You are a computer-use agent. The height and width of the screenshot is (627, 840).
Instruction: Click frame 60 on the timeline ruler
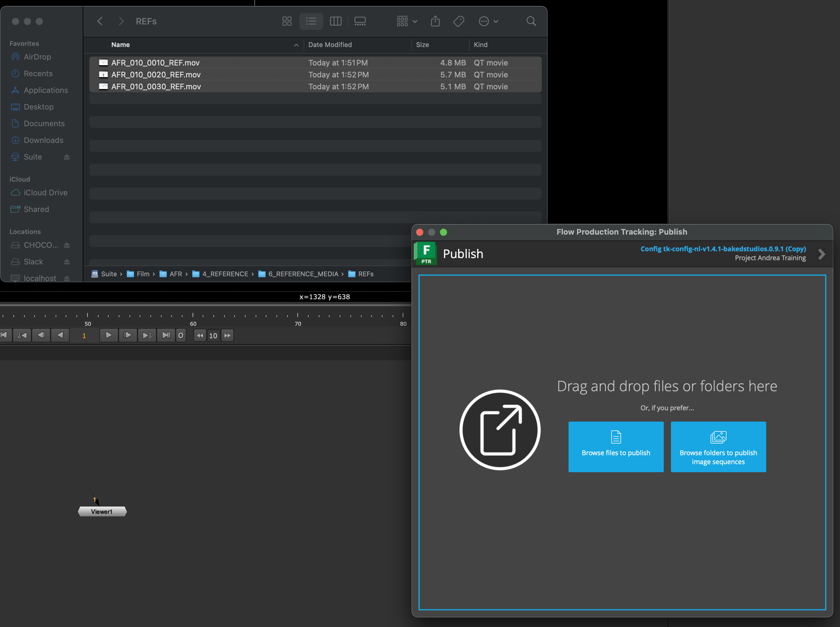(x=193, y=316)
